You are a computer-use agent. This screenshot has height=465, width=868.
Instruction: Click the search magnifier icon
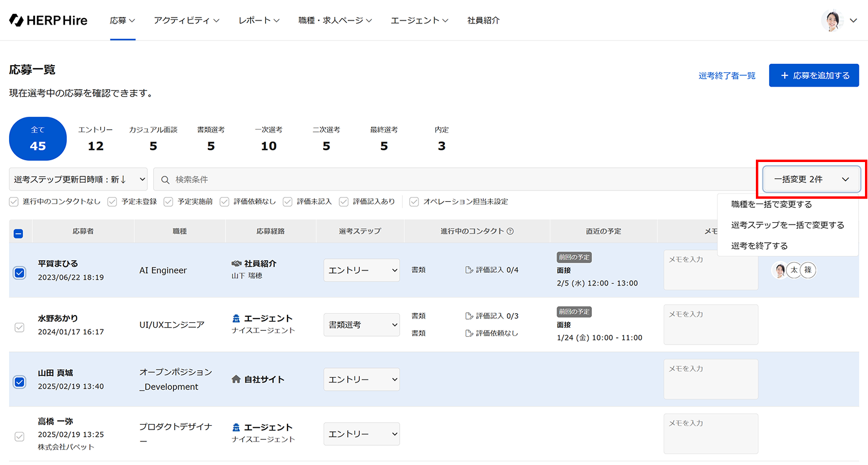coord(165,179)
